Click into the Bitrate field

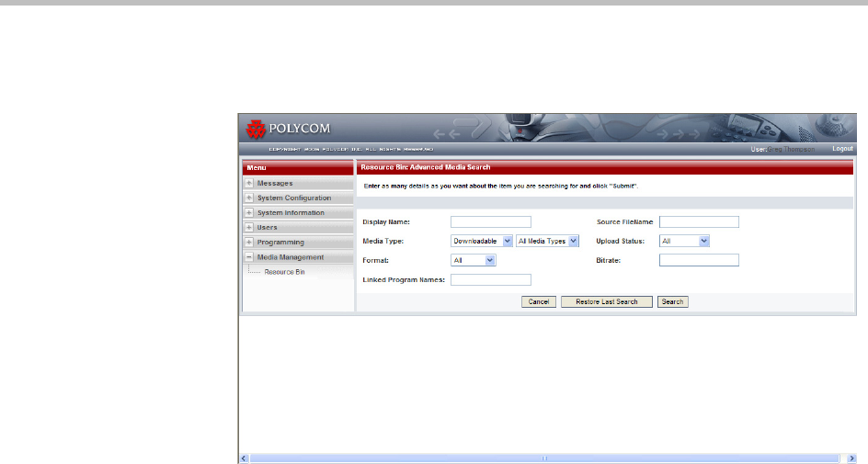(x=699, y=260)
